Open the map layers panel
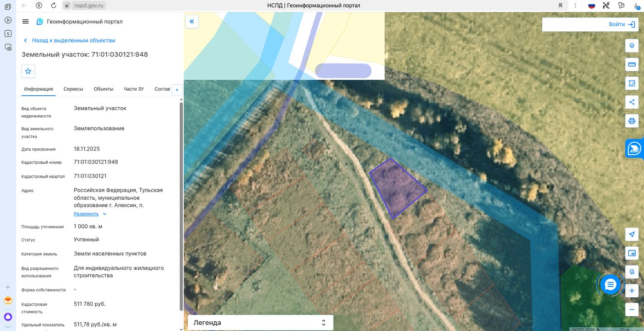 point(632,46)
